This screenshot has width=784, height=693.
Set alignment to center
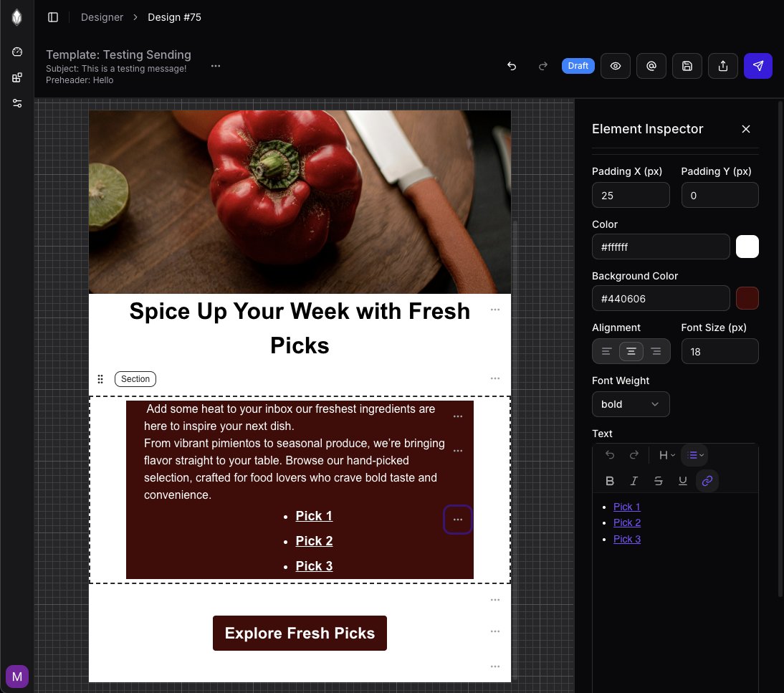(631, 351)
